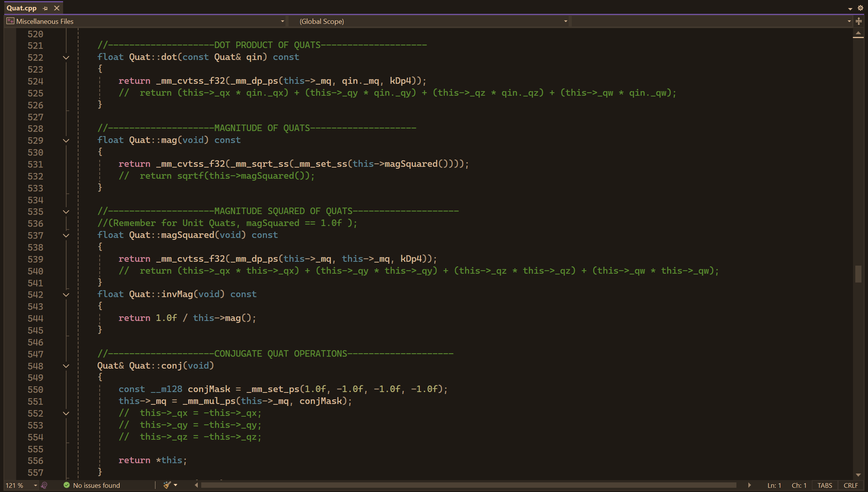Collapse the Quat::dot function fold marker
Viewport: 868px width, 492px height.
tap(66, 58)
